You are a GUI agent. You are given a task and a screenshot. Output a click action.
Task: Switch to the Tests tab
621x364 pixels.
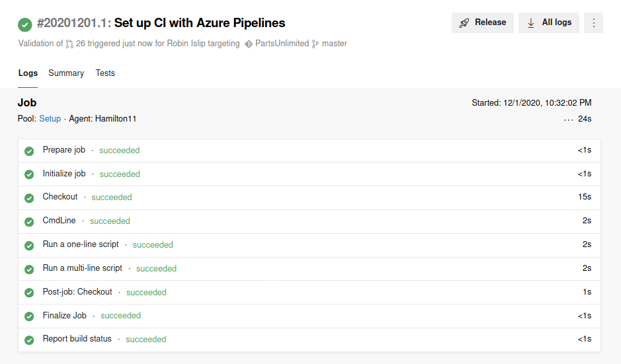point(105,73)
